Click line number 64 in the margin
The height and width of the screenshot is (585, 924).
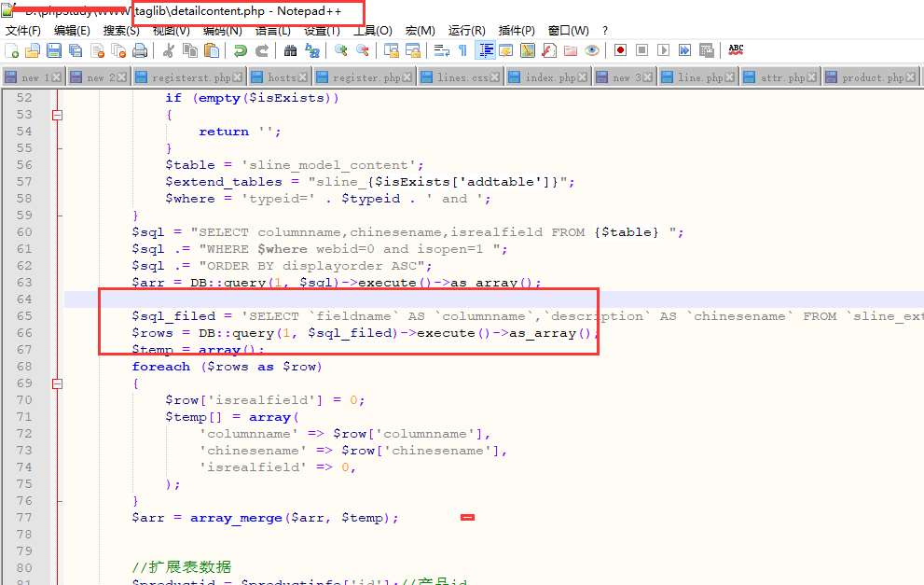[23, 299]
